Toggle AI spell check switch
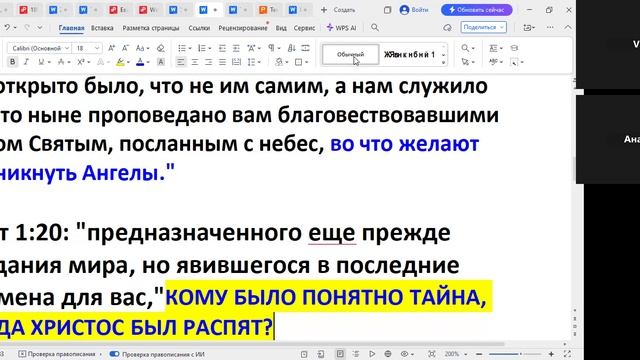This screenshot has width=640, height=360. [x=115, y=354]
